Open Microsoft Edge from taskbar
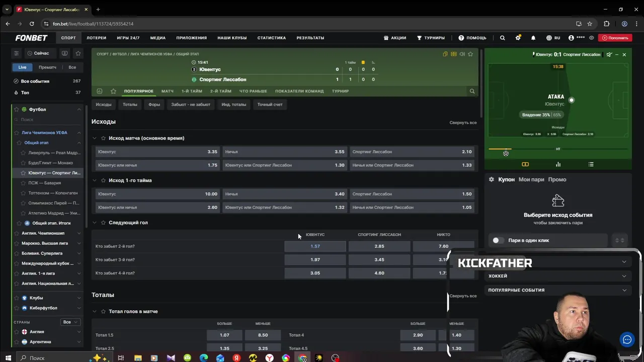This screenshot has height=362, width=644. tap(204, 358)
